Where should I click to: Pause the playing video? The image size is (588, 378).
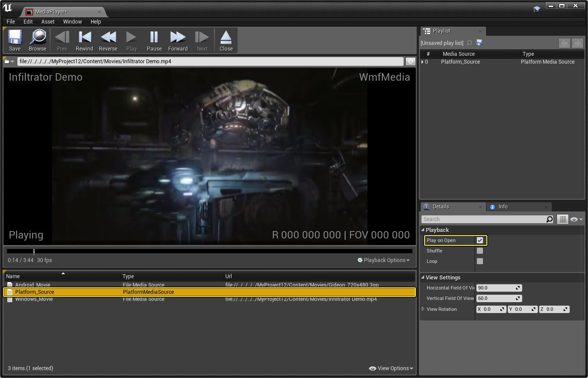[154, 40]
